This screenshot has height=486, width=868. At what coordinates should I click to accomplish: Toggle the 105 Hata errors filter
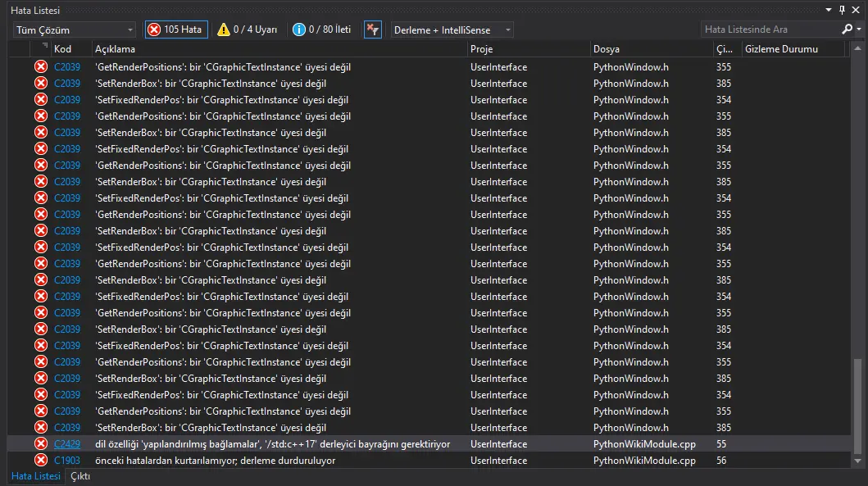click(x=176, y=30)
